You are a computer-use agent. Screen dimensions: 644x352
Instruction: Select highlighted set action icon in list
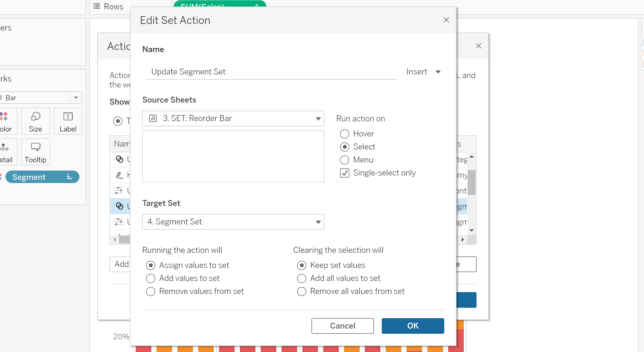point(120,206)
